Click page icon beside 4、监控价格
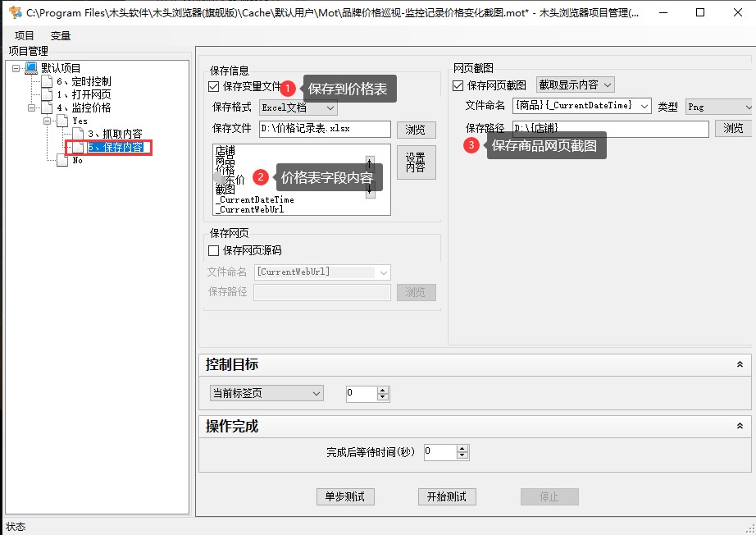This screenshot has height=535, width=756. pos(47,107)
